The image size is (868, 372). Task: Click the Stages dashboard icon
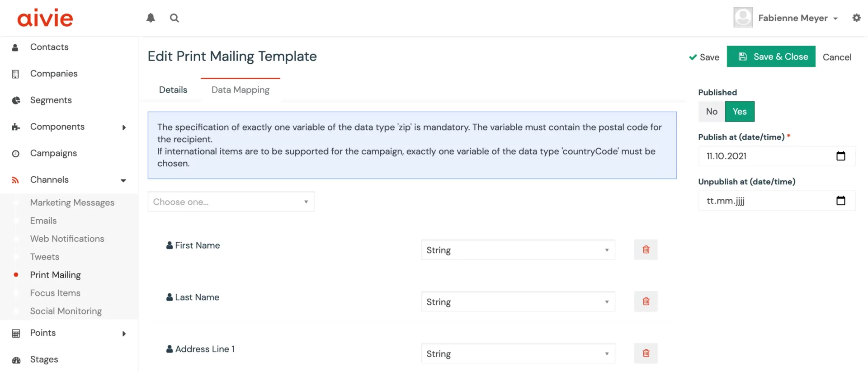point(16,360)
